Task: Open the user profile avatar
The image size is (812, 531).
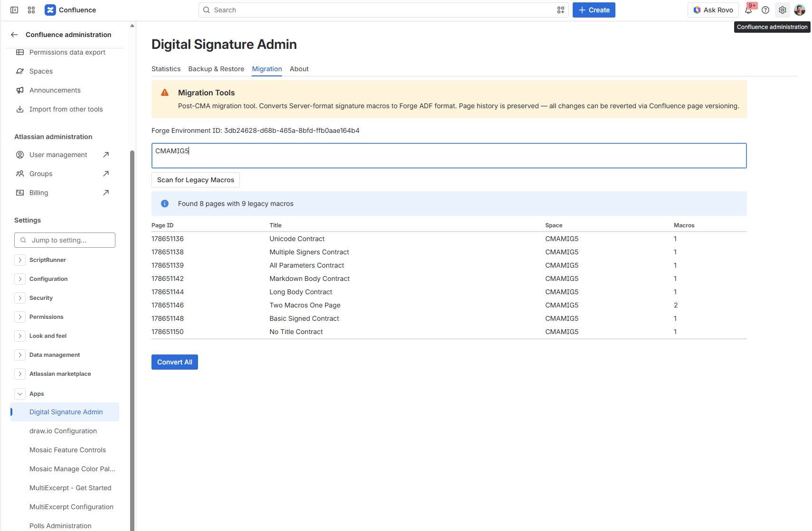Action: [x=800, y=10]
